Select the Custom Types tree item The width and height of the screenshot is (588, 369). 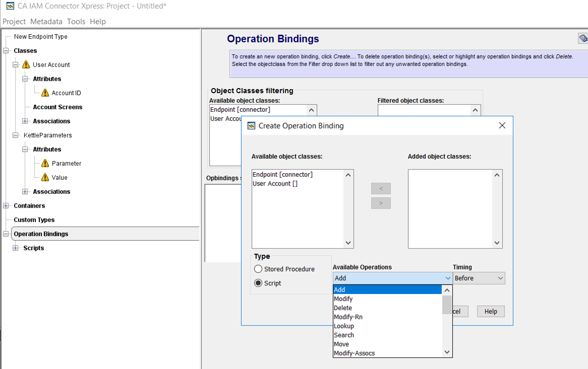click(34, 219)
